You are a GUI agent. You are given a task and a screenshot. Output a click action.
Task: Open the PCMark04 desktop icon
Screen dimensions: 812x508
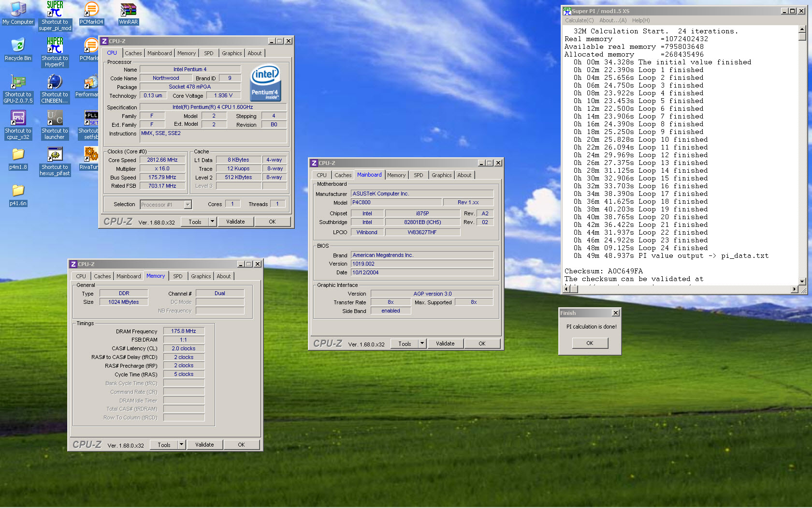coord(91,13)
